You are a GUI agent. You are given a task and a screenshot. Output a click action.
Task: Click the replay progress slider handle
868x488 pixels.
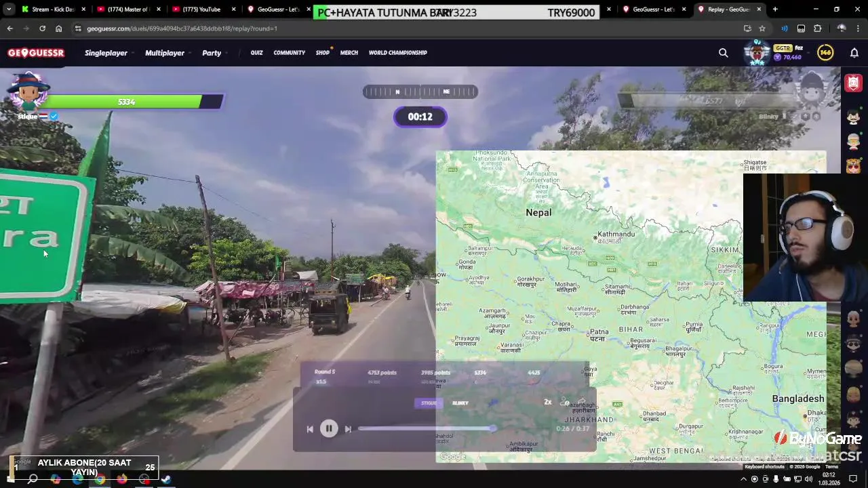[493, 428]
